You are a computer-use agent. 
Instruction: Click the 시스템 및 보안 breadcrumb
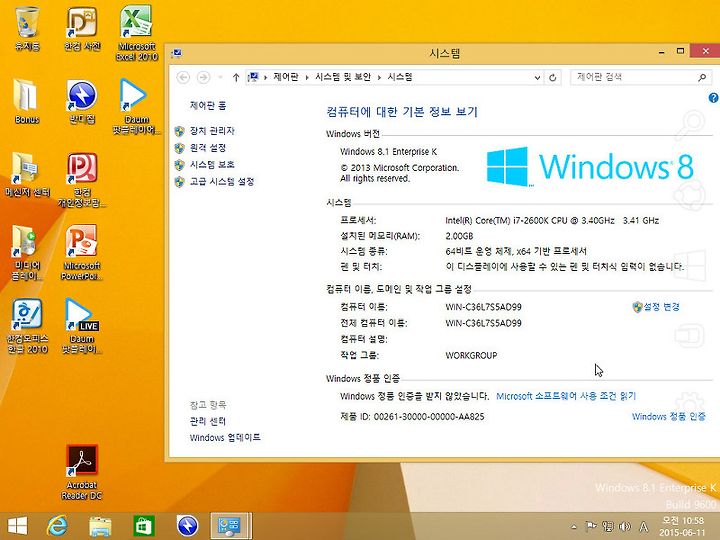343,77
